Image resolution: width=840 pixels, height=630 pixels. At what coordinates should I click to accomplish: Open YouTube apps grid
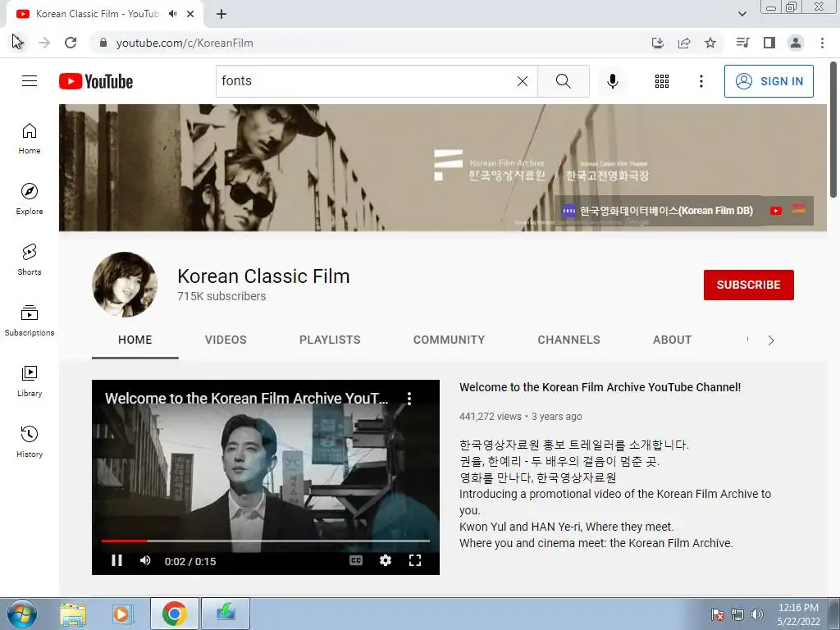(662, 81)
